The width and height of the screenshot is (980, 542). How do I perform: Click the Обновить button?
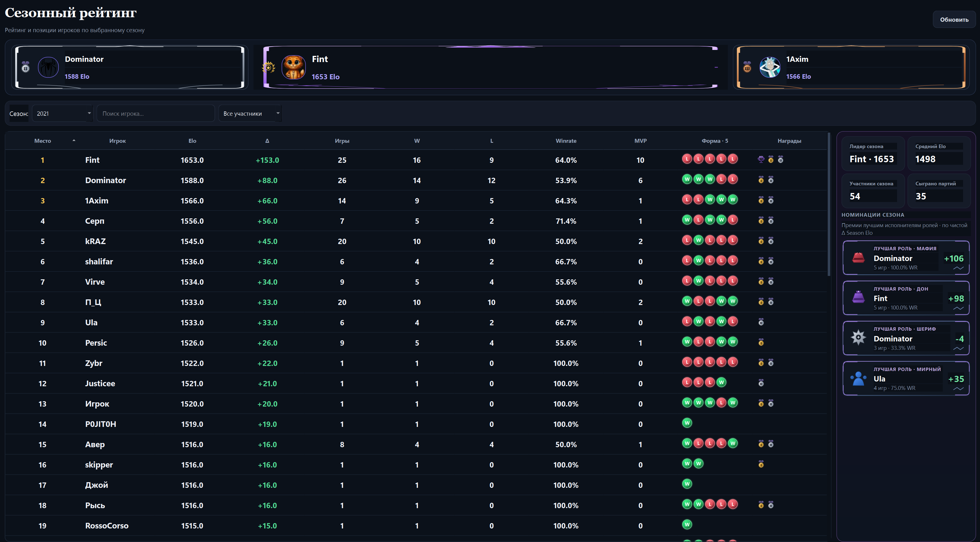(x=954, y=19)
